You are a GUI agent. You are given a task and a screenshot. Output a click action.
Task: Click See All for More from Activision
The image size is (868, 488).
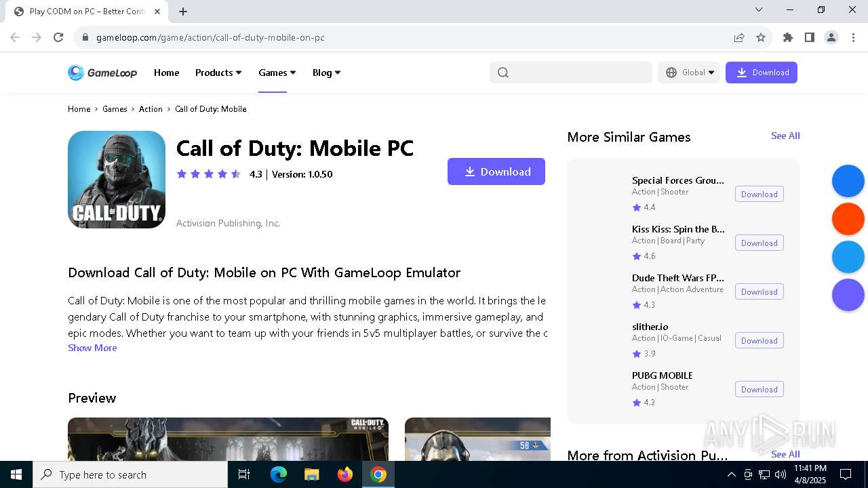(x=785, y=454)
